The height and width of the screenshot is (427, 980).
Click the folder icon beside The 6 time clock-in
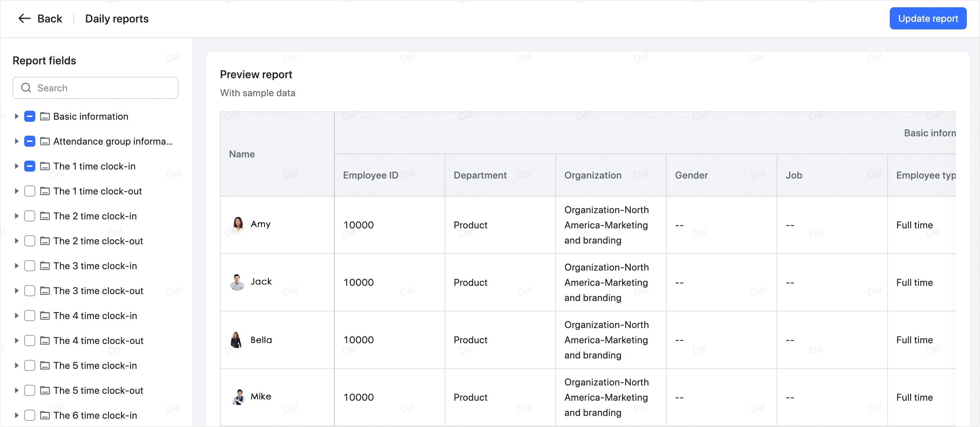coord(45,415)
